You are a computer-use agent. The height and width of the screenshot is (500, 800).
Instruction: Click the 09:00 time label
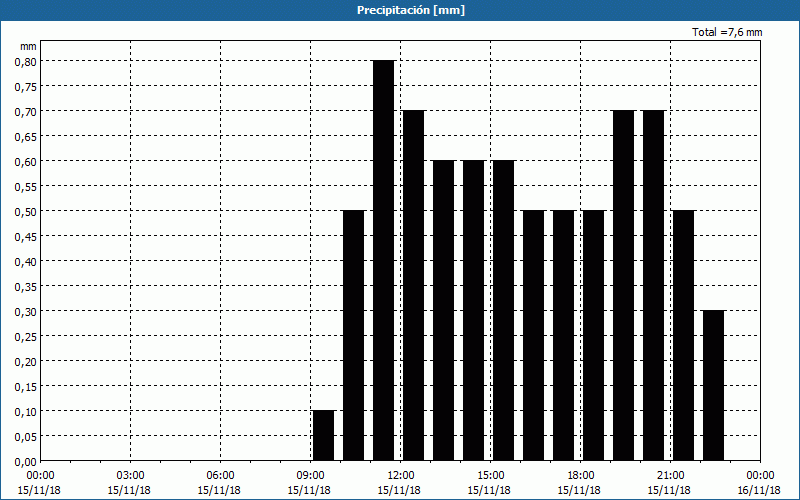311,476
